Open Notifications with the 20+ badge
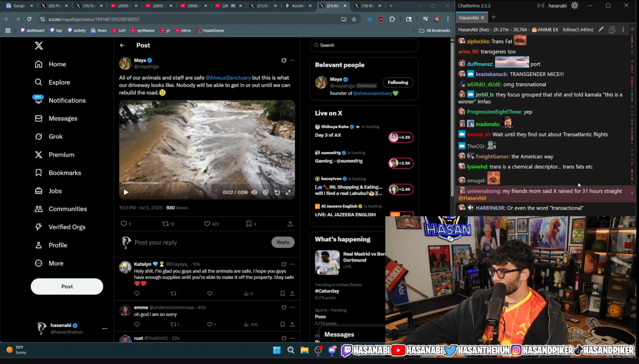 point(60,100)
